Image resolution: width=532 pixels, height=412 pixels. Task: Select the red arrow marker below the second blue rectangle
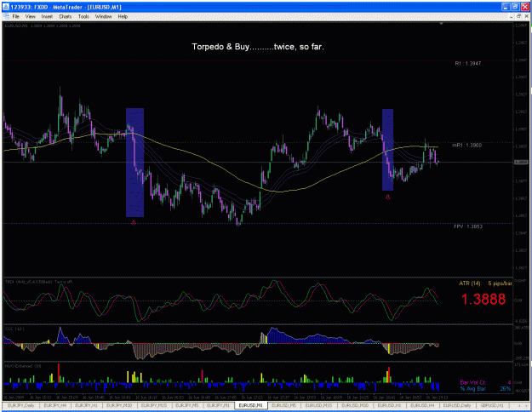(388, 197)
